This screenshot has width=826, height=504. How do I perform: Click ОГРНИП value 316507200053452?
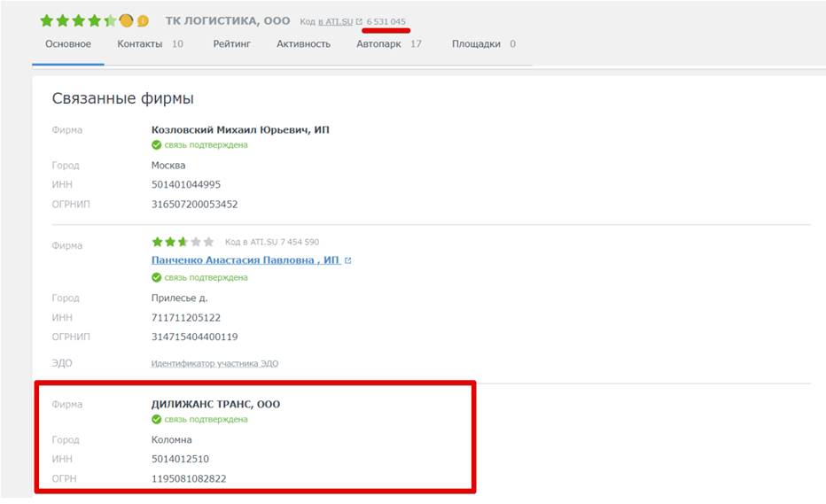[194, 205]
